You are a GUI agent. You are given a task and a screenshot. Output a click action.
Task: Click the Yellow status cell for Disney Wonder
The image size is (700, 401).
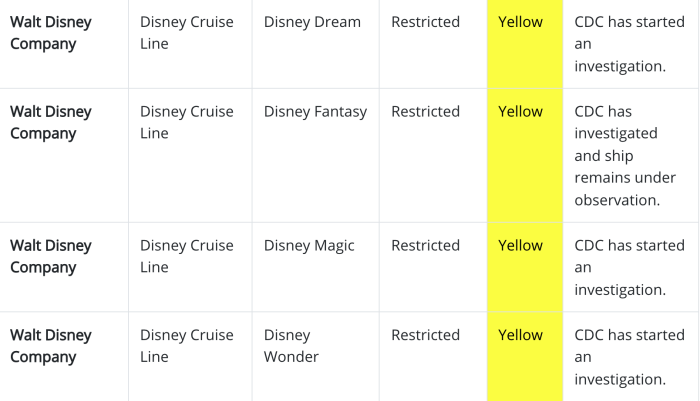point(525,356)
